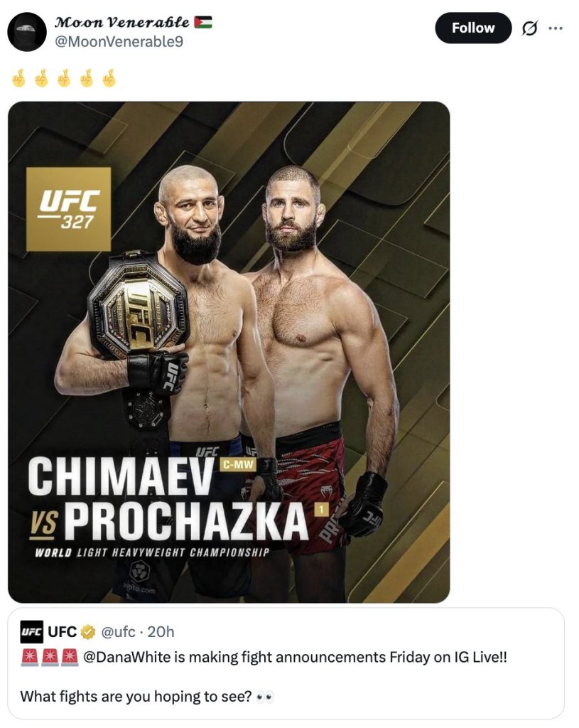Click the UFC verified gold badge
Viewport: 579px width, 728px height.
87,632
